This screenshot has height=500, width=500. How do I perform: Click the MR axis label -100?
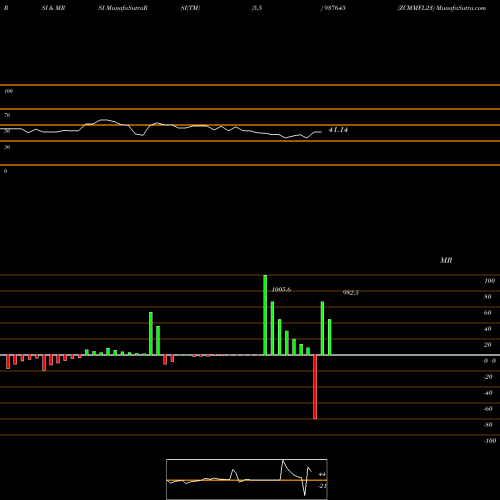coord(490,441)
